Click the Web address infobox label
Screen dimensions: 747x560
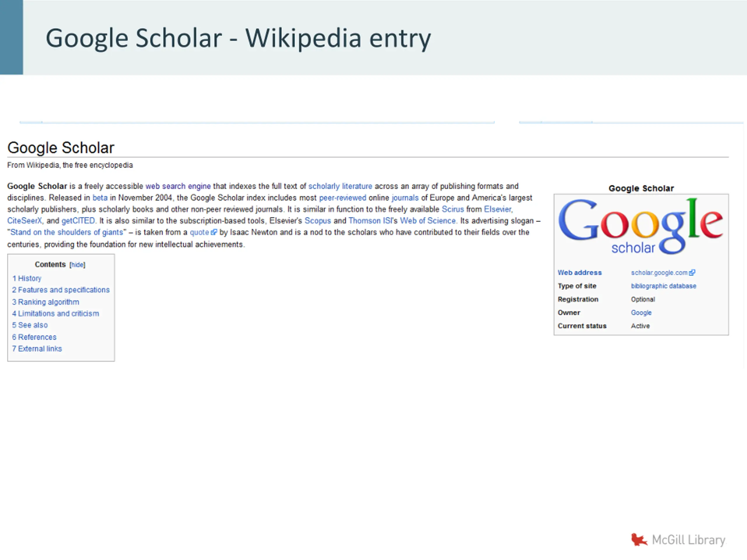[580, 273]
